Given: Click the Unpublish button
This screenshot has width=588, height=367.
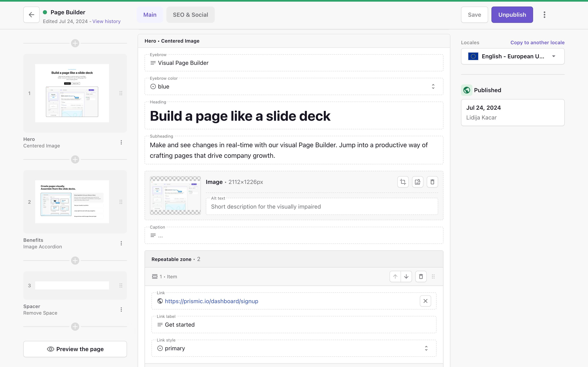Looking at the screenshot, I should tap(512, 15).
